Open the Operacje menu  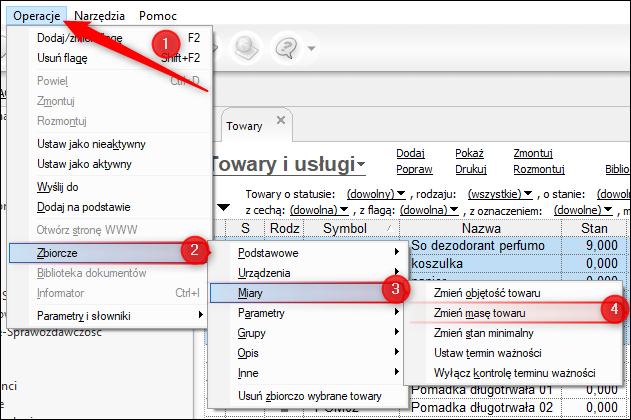pos(37,16)
